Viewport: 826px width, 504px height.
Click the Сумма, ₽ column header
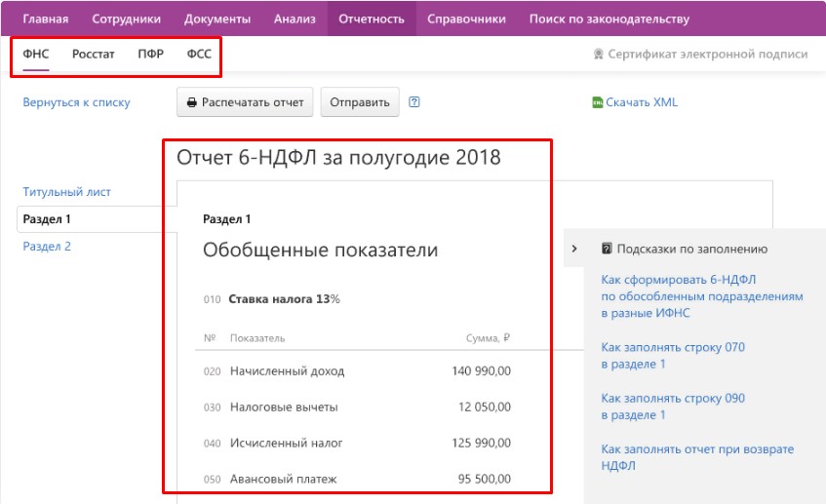point(488,338)
